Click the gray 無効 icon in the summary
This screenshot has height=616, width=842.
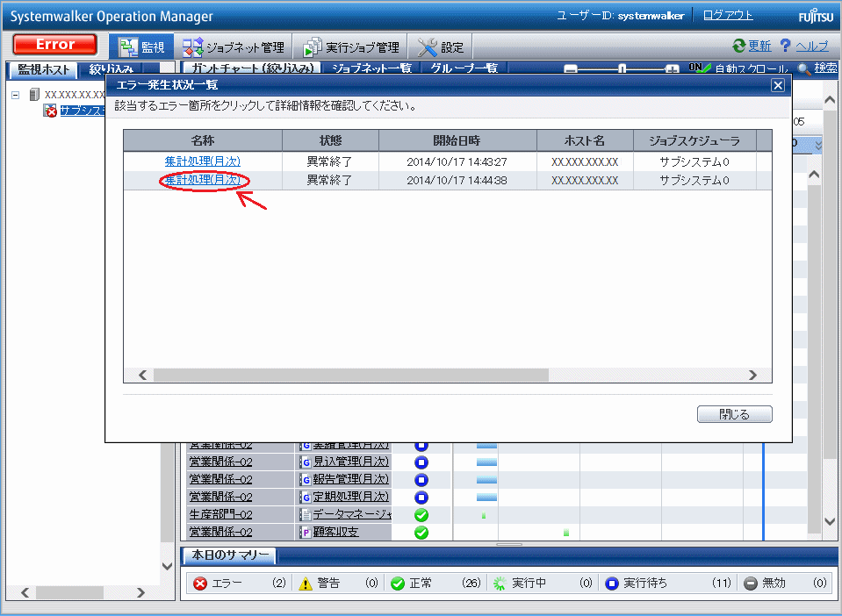[751, 584]
